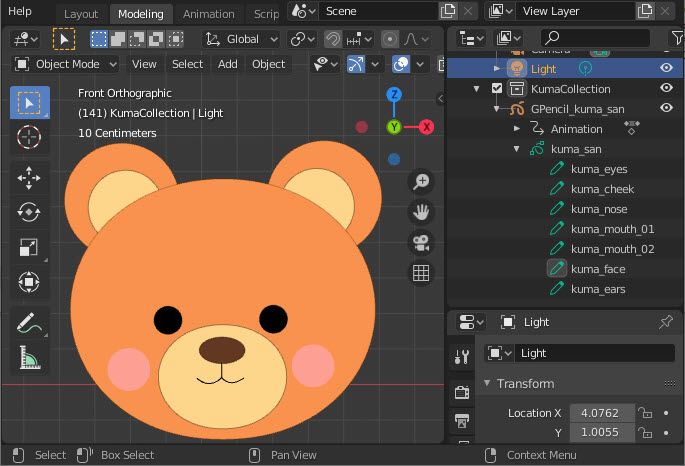This screenshot has width=685, height=466.
Task: Switch to the Animation workspace tab
Action: (x=209, y=14)
